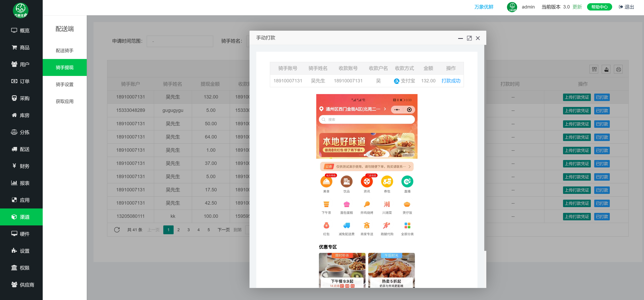Click the column filter grid icon
The image size is (644, 300).
(x=594, y=69)
